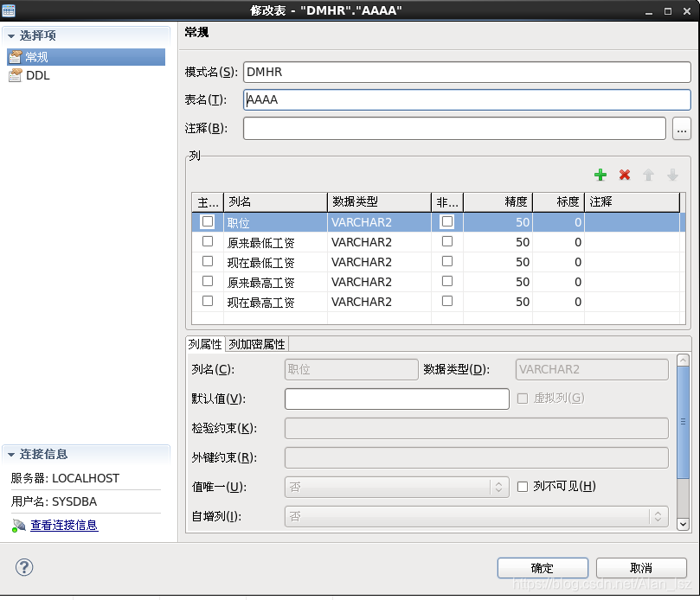Select the 现在最高工资 column name cell
Screen dimensions: 700x600
(x=275, y=302)
